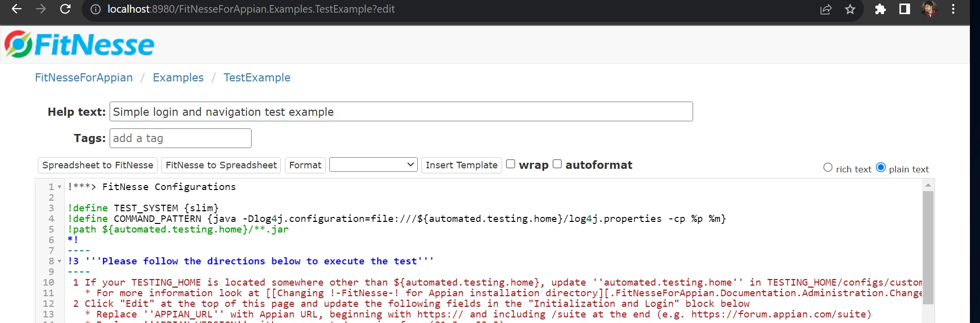Click the line starting '1 If your TESTING_HOME'

click(x=497, y=283)
